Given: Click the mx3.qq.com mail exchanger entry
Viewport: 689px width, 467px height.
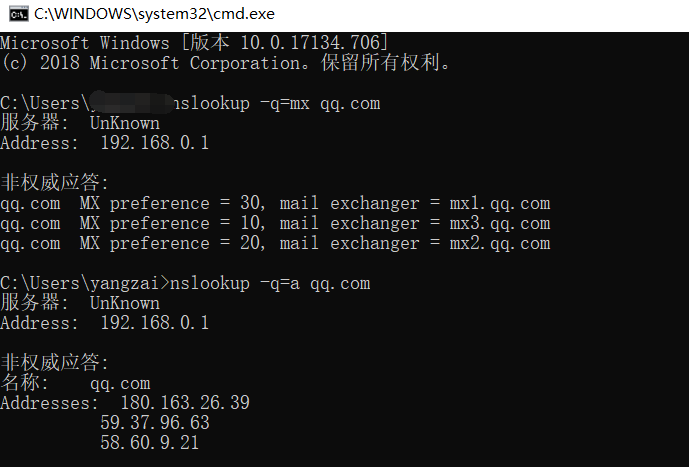Looking at the screenshot, I should coord(500,224).
